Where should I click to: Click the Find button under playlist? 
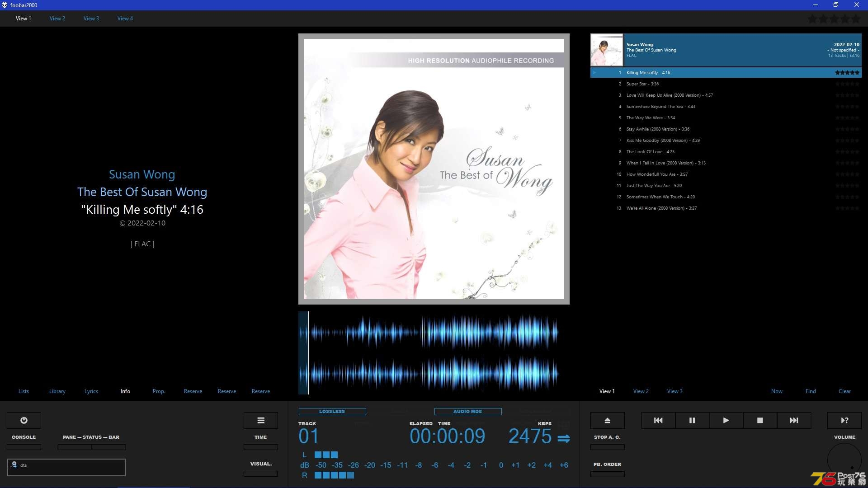pyautogui.click(x=811, y=391)
